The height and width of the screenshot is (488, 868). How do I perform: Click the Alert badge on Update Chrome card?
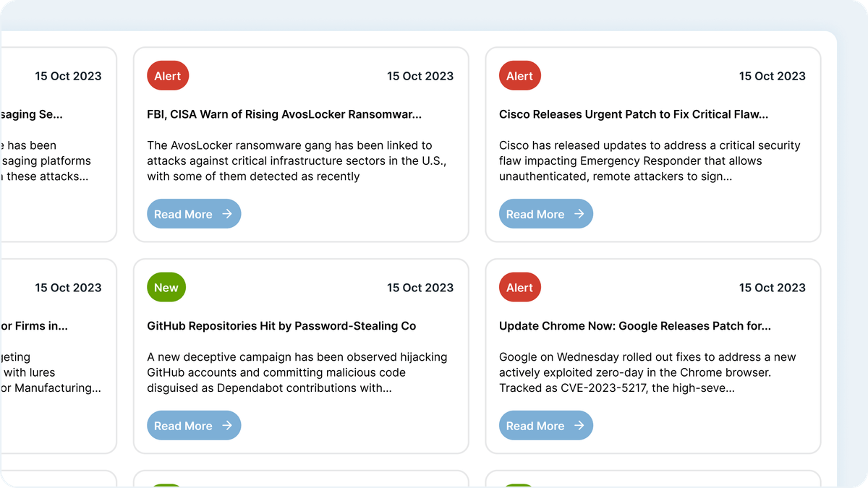click(x=519, y=288)
